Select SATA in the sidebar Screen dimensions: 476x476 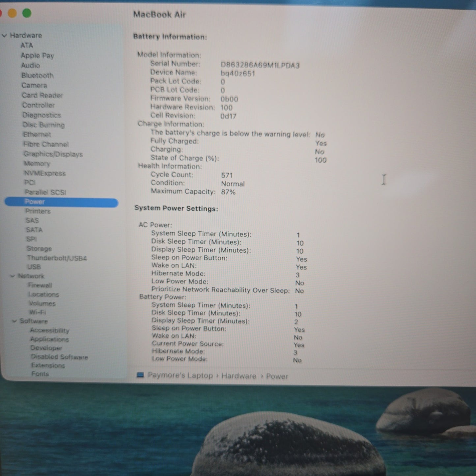(x=34, y=230)
